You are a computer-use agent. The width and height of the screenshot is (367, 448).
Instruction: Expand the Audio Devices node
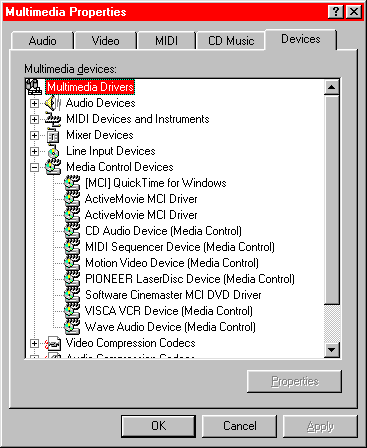[x=34, y=103]
